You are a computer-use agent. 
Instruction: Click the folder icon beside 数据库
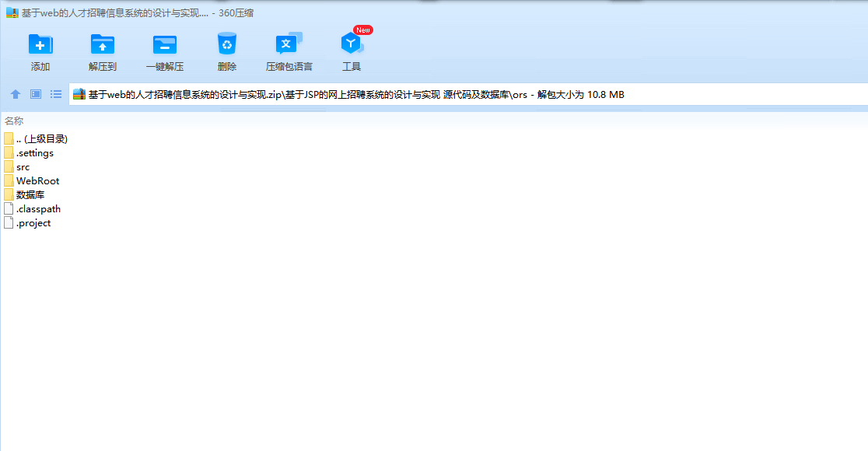(9, 195)
